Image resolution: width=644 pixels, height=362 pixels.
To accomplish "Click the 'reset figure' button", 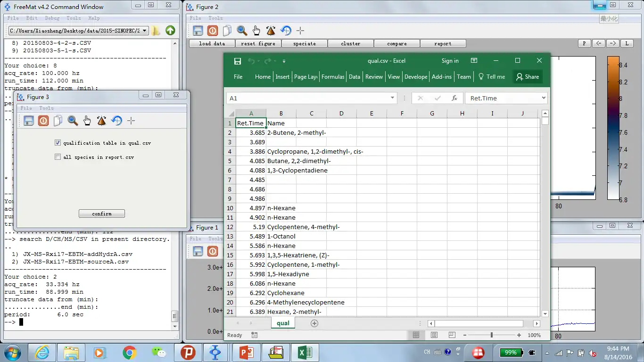I will pyautogui.click(x=258, y=43).
